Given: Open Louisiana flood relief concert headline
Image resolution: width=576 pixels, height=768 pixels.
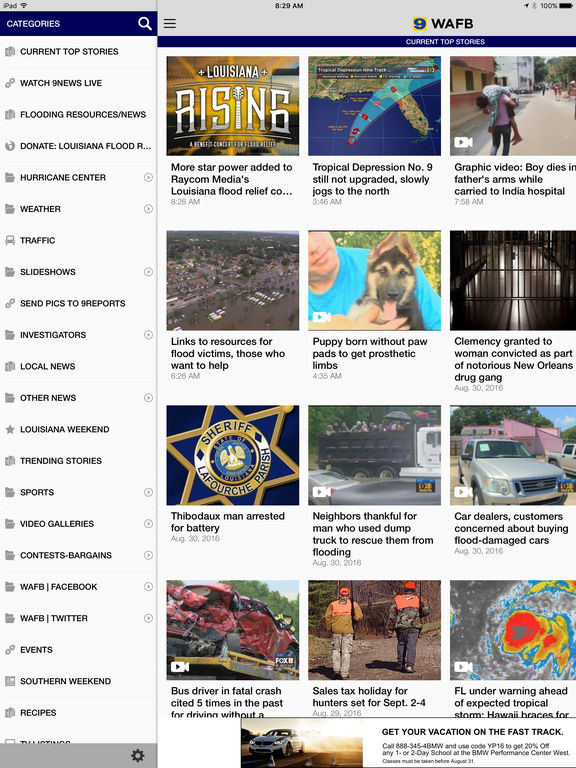Looking at the screenshot, I should click(x=232, y=179).
